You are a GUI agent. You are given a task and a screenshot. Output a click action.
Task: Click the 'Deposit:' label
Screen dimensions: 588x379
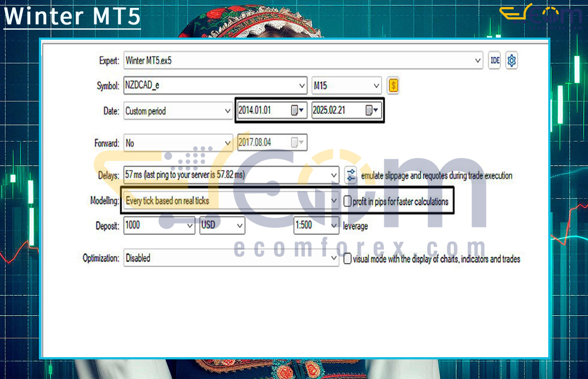click(107, 226)
